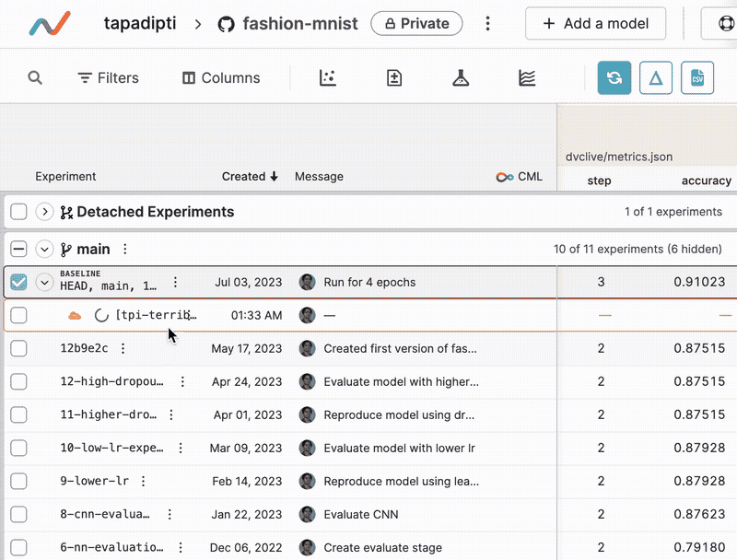Image resolution: width=737 pixels, height=560 pixels.
Task: Open the Filters panel
Action: [108, 77]
